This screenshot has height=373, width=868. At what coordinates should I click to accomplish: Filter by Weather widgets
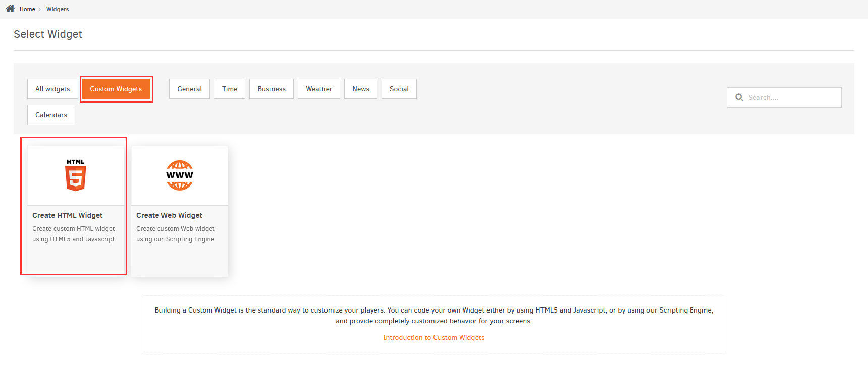tap(319, 89)
